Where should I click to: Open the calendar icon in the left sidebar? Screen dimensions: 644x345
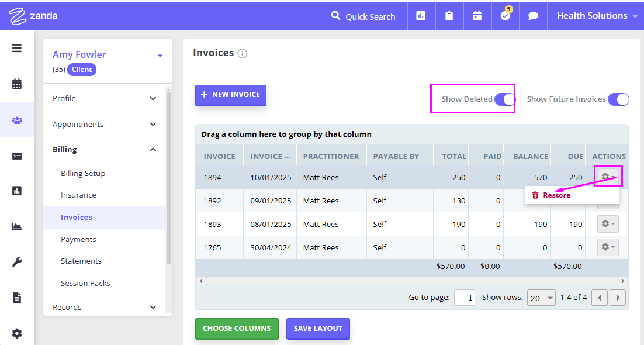pyautogui.click(x=17, y=84)
